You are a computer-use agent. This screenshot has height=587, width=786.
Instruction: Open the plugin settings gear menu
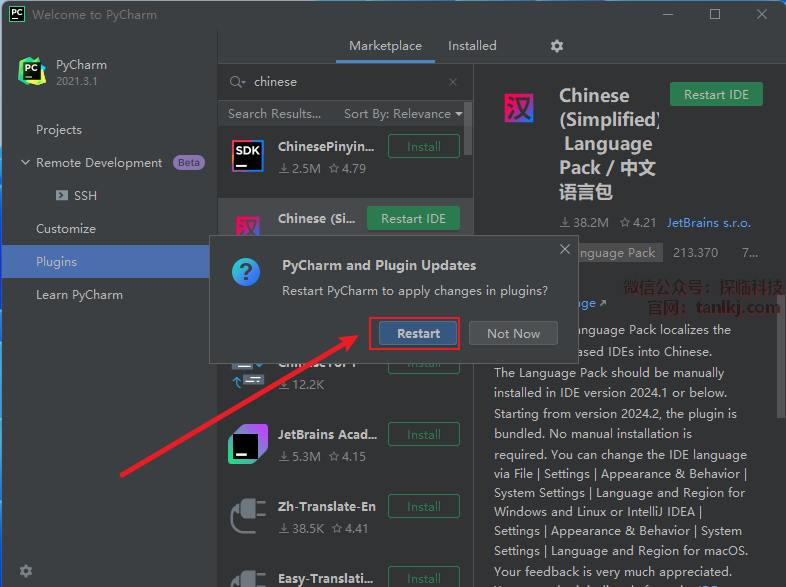(557, 46)
